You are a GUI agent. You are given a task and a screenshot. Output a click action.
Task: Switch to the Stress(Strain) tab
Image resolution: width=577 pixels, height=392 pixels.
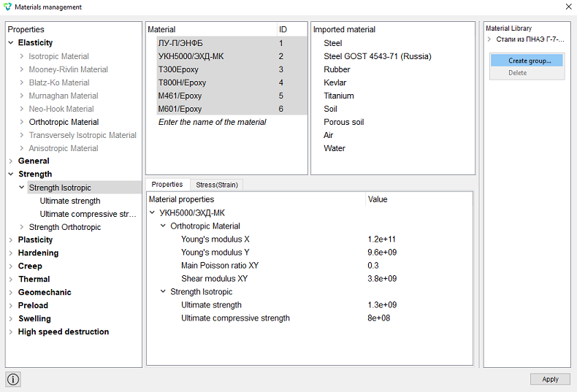217,185
